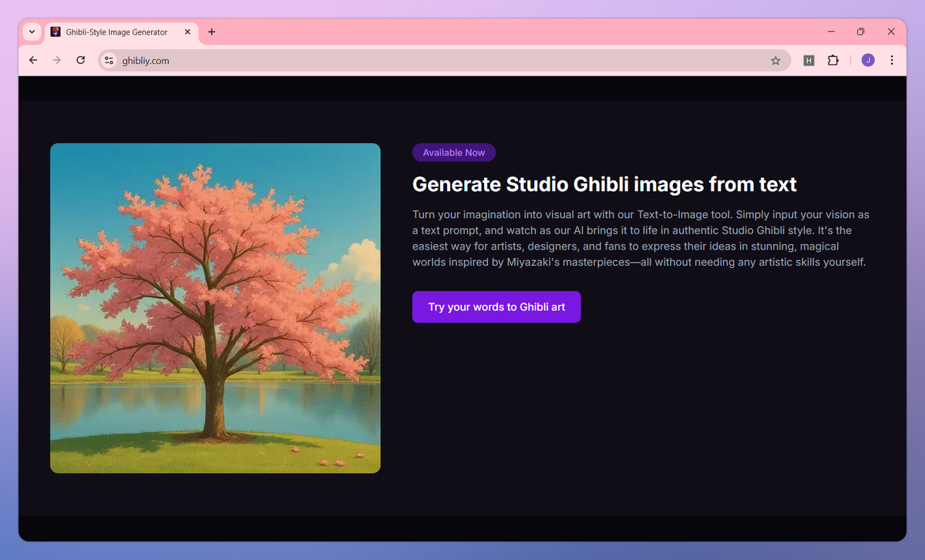Image resolution: width=925 pixels, height=560 pixels.
Task: Click the Generate Studio Ghibli images heading
Action: click(x=604, y=184)
